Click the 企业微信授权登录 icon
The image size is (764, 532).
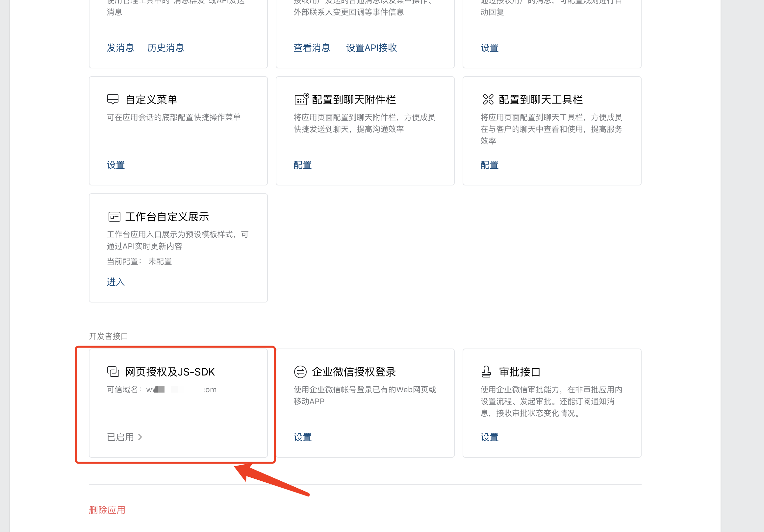click(x=300, y=372)
